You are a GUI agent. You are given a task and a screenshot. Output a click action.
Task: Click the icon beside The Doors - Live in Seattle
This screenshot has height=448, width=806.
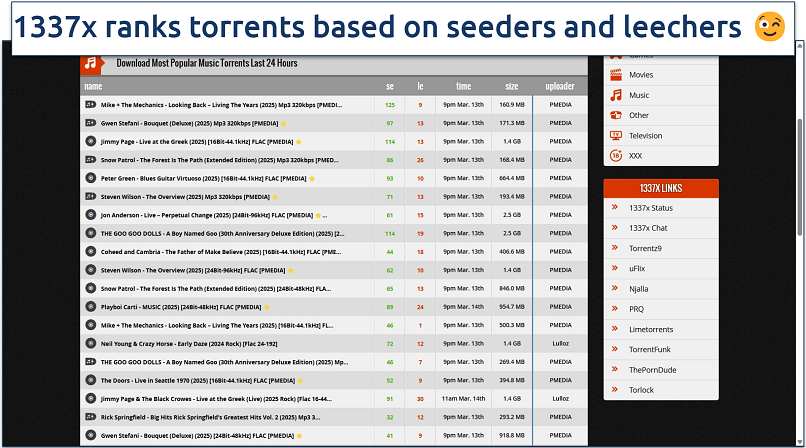(90, 380)
